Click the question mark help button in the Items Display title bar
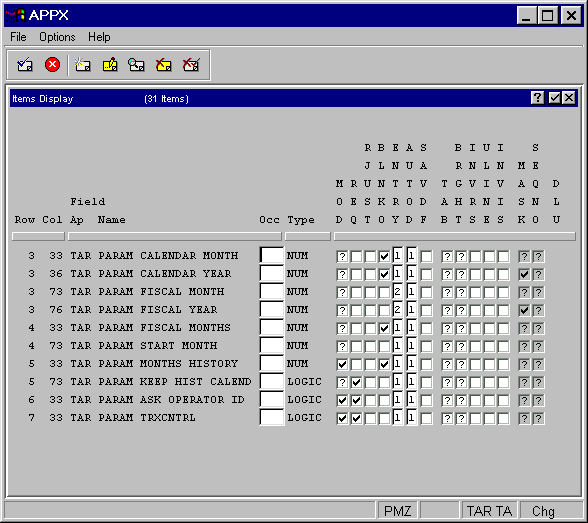Viewport: 588px width, 523px height. [537, 98]
